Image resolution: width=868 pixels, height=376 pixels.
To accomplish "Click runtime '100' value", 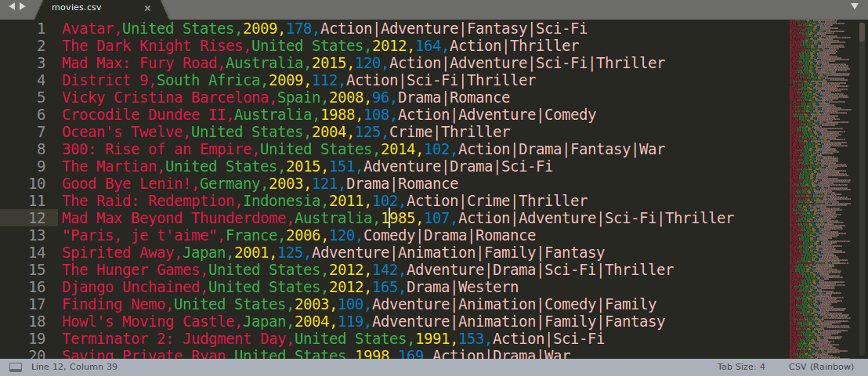I will click(351, 305).
